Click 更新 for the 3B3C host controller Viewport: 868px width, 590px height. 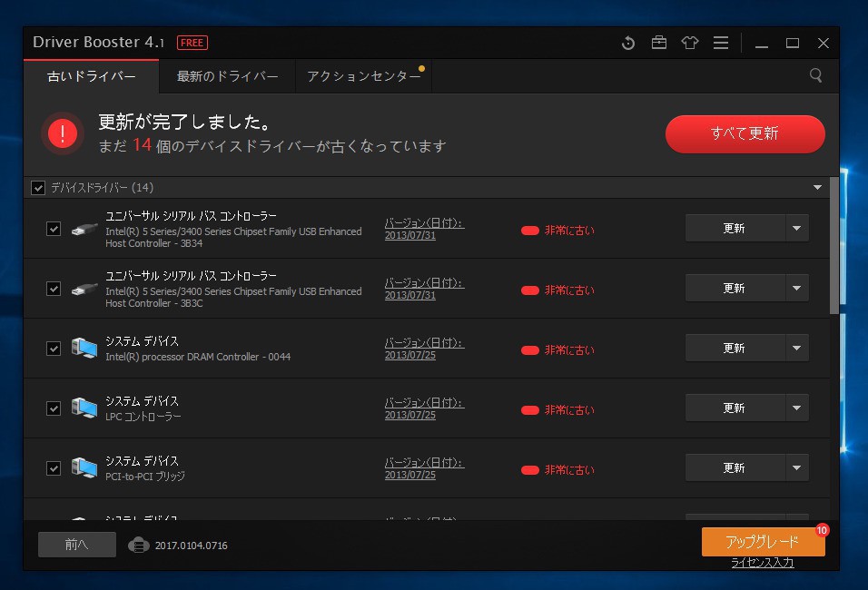click(735, 288)
